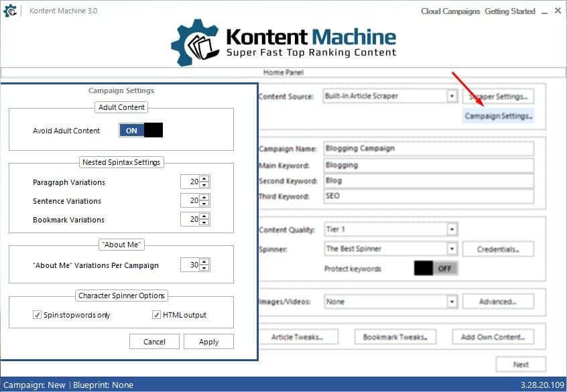Open Getting Started from the top bar
Viewport: 567px width, 392px height.
510,11
